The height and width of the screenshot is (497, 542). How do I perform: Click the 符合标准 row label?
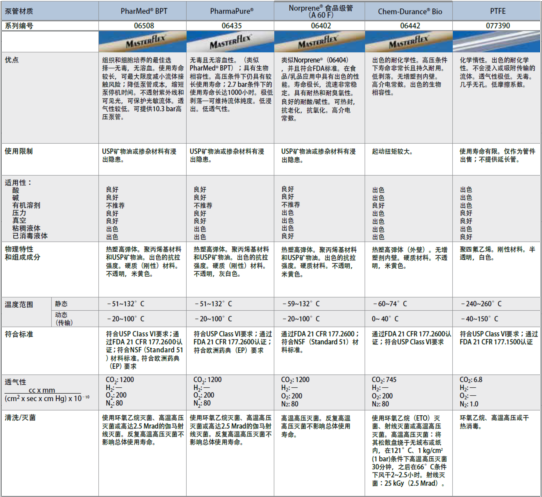pyautogui.click(x=19, y=334)
